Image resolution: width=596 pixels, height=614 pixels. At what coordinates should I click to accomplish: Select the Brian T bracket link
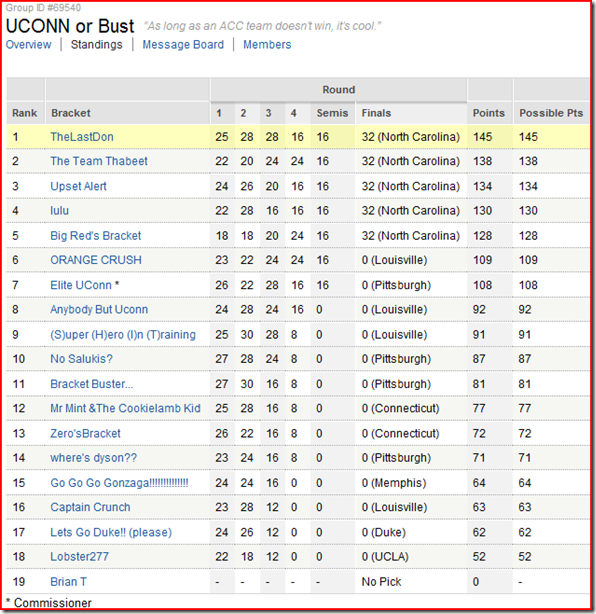[68, 582]
